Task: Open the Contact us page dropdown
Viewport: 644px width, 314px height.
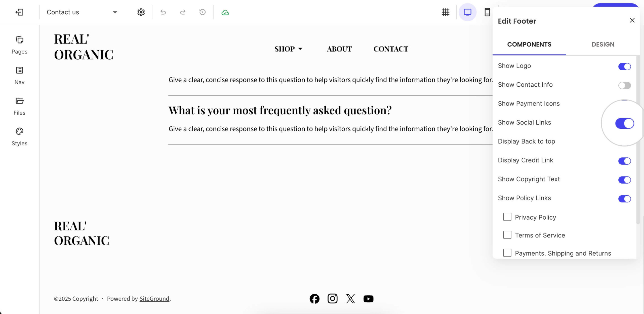Action: point(82,12)
